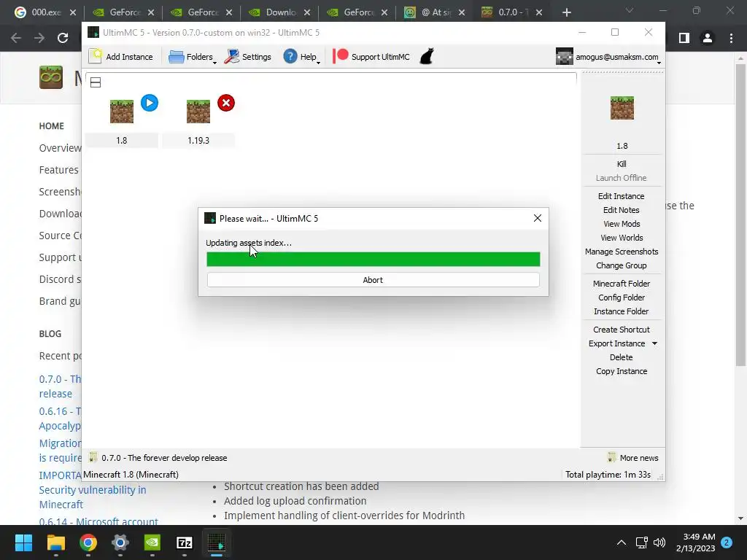Click Change Group in sidebar
The width and height of the screenshot is (747, 560).
622,265
